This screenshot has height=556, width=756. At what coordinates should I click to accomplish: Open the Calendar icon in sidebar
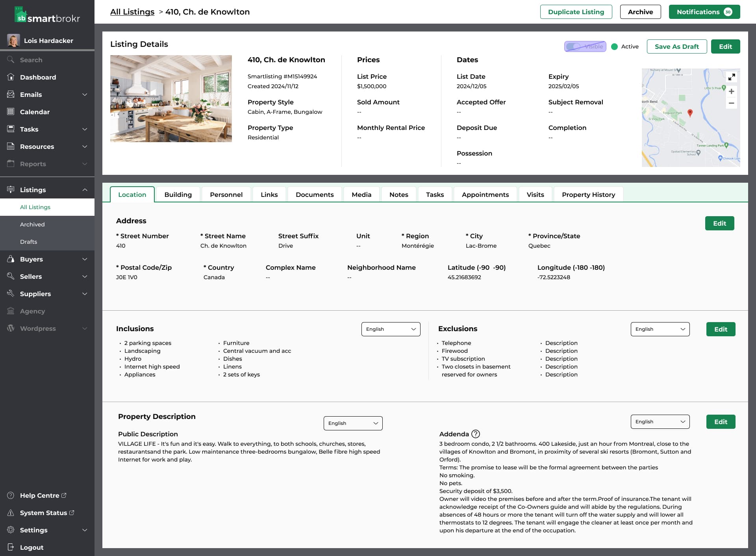pos(11,112)
